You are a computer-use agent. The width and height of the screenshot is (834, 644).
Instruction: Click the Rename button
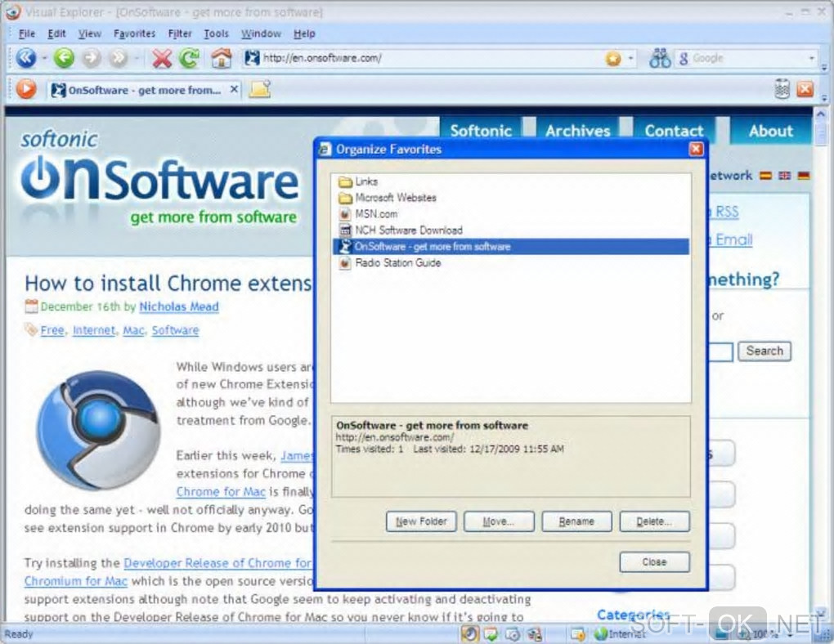pos(576,521)
